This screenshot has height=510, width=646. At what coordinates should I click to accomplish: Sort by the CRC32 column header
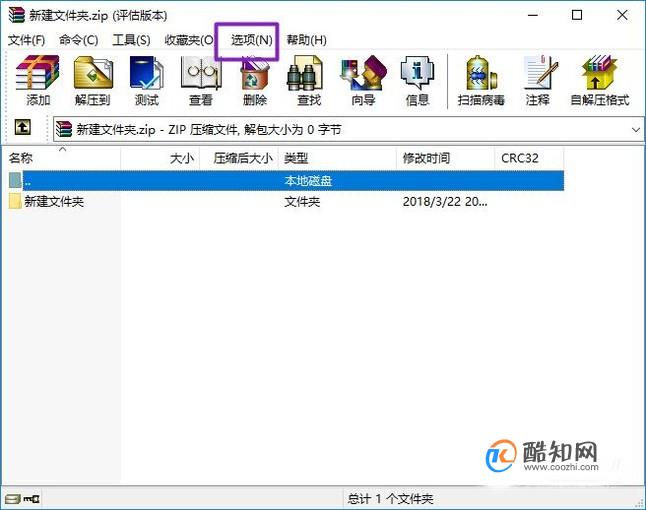point(529,158)
